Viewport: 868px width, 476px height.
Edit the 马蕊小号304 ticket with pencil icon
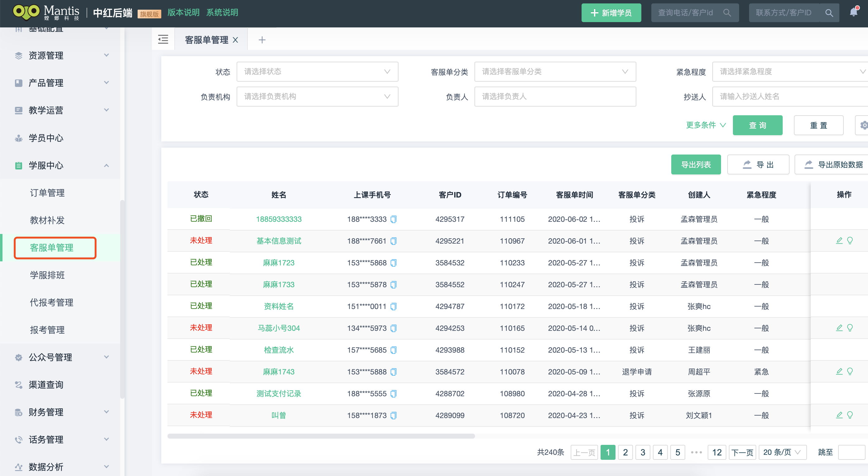[839, 328]
